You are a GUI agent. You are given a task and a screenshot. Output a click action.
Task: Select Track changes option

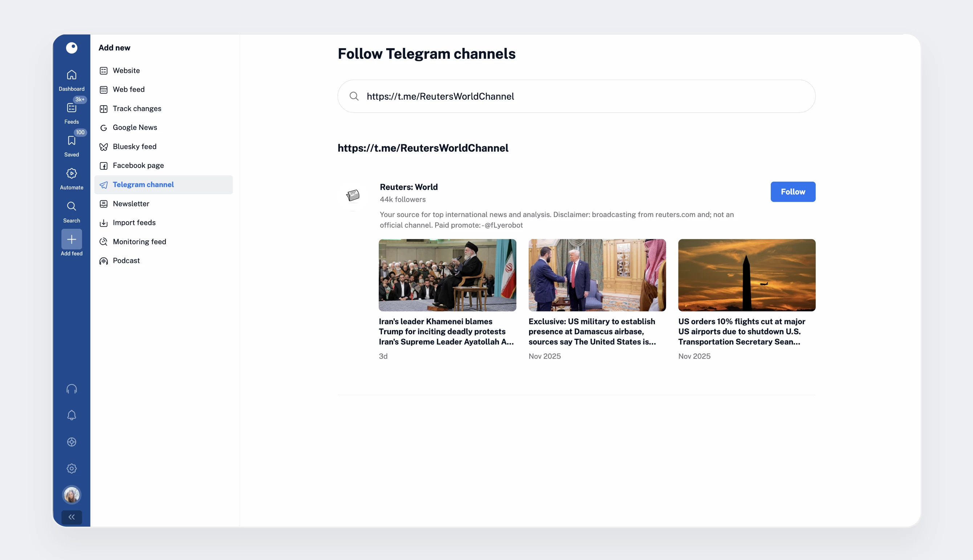(137, 108)
